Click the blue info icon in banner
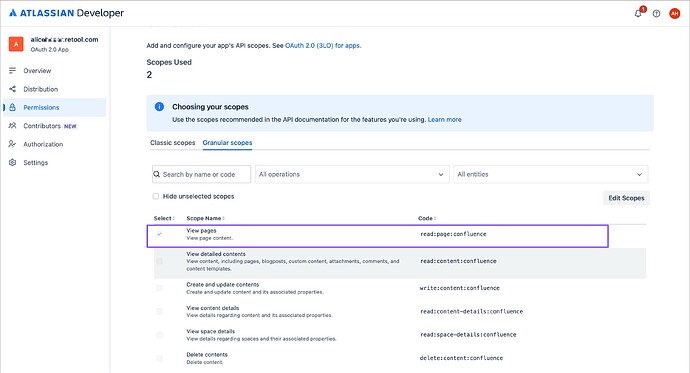The height and width of the screenshot is (373, 690). click(x=159, y=106)
